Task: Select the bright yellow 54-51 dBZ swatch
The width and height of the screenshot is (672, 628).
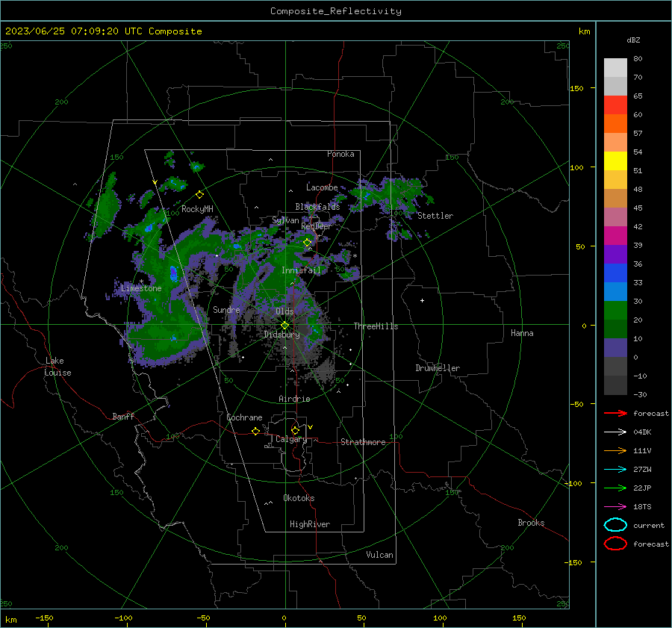Action: pos(615,161)
